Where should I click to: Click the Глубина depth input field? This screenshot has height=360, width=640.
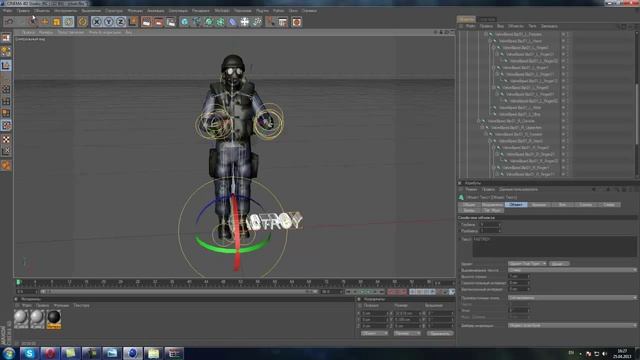coord(490,224)
